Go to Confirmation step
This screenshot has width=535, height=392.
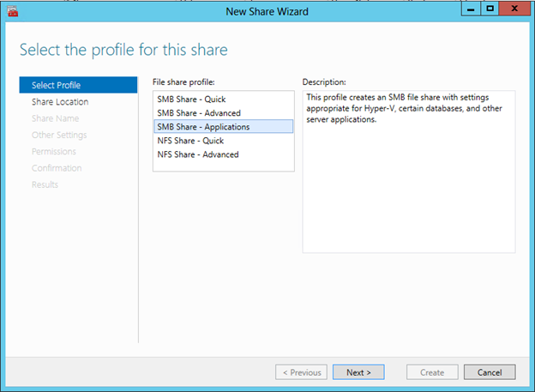click(57, 168)
